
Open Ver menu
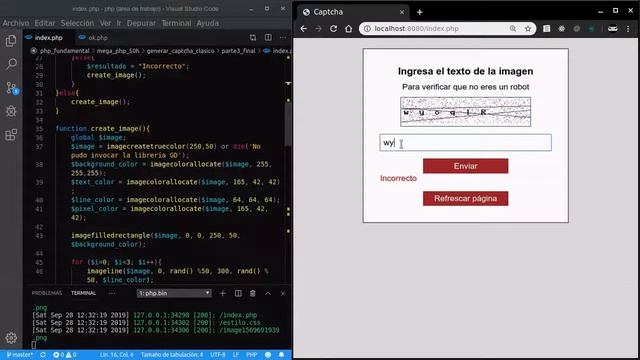coord(105,23)
